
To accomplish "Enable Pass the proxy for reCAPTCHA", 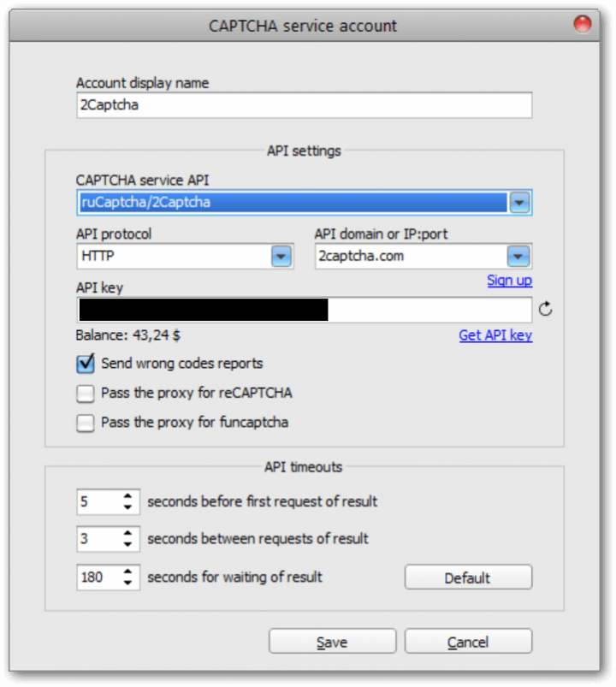I will tap(85, 394).
